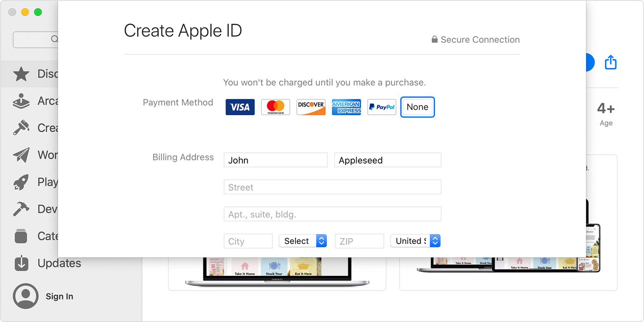Screen dimensions: 644x322
Task: Click the Street address field
Action: 332,187
